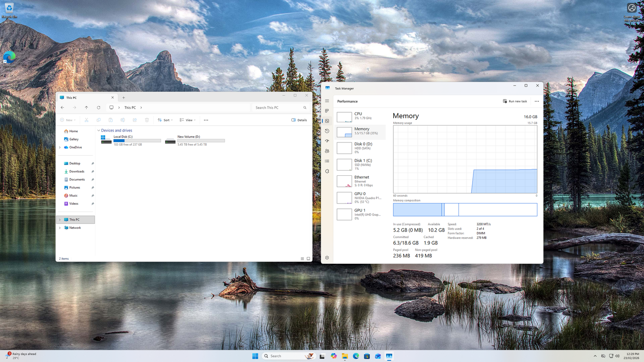
Task: Open Startup apps in Task Manager sidebar
Action: [x=327, y=141]
